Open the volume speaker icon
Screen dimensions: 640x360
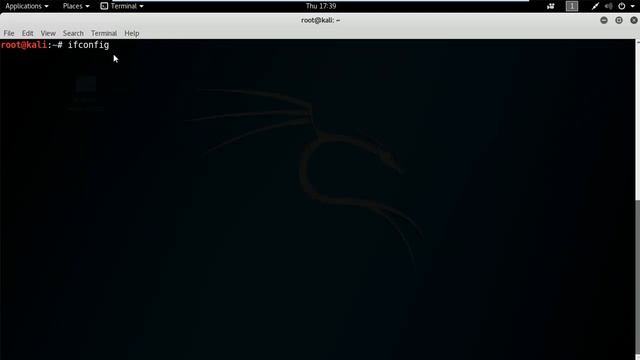tap(608, 6)
